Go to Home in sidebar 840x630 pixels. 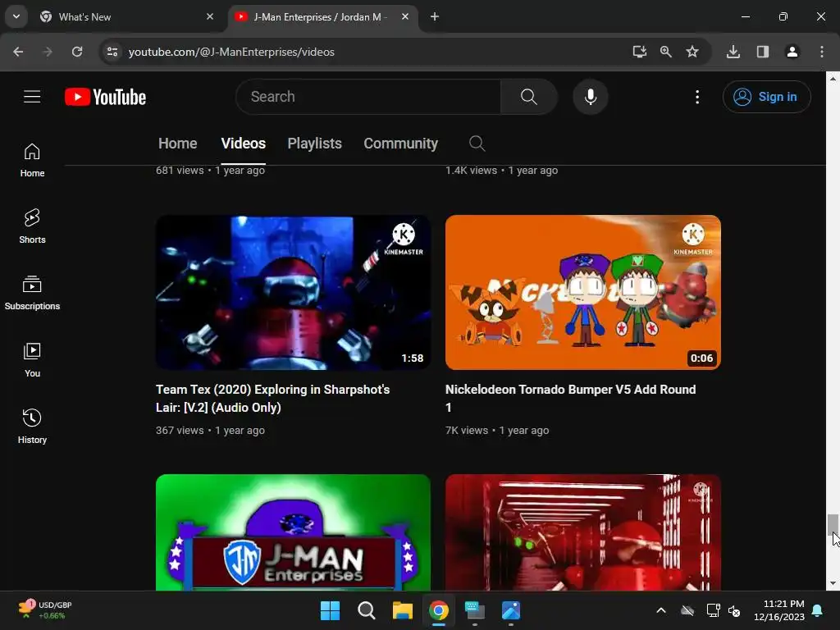pos(32,160)
